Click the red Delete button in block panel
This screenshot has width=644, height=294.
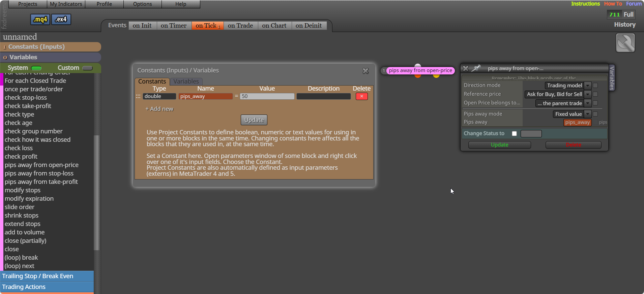click(573, 145)
